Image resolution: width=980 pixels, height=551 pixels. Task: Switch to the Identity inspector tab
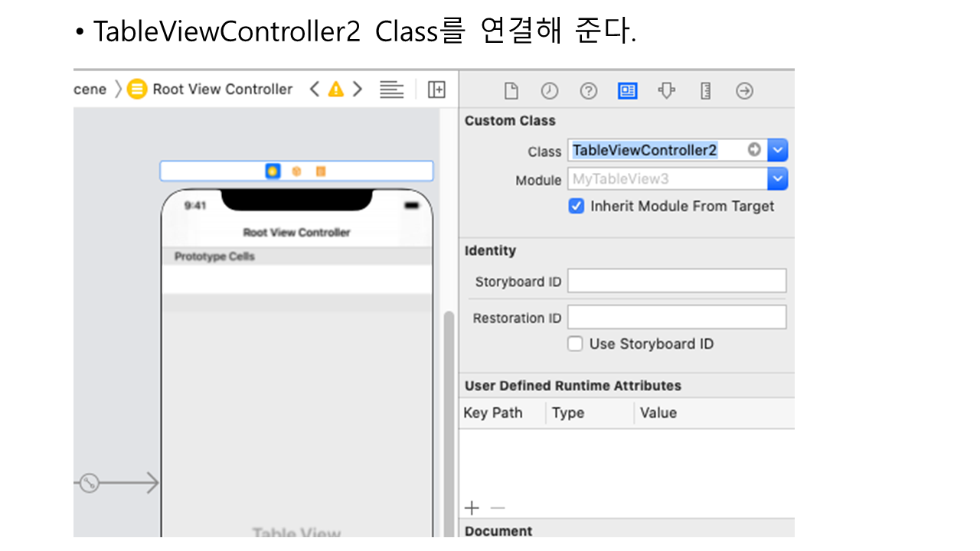[x=627, y=91]
